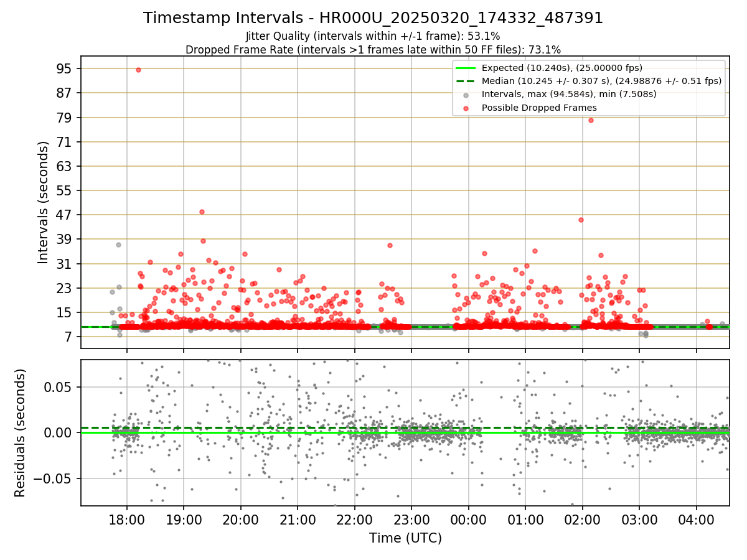Click the red dot marker in the legend
This screenshot has height=560, width=747.
point(466,108)
